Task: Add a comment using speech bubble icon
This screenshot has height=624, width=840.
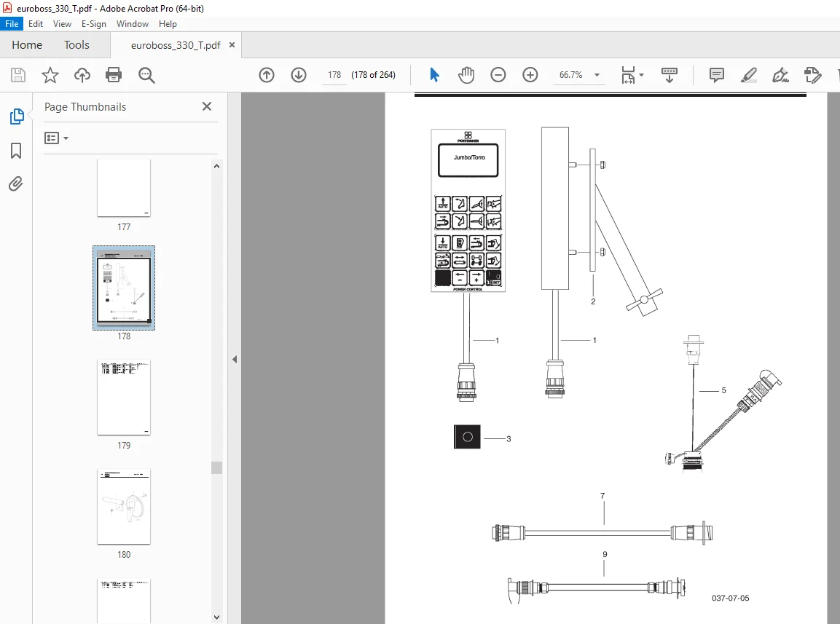Action: point(717,75)
